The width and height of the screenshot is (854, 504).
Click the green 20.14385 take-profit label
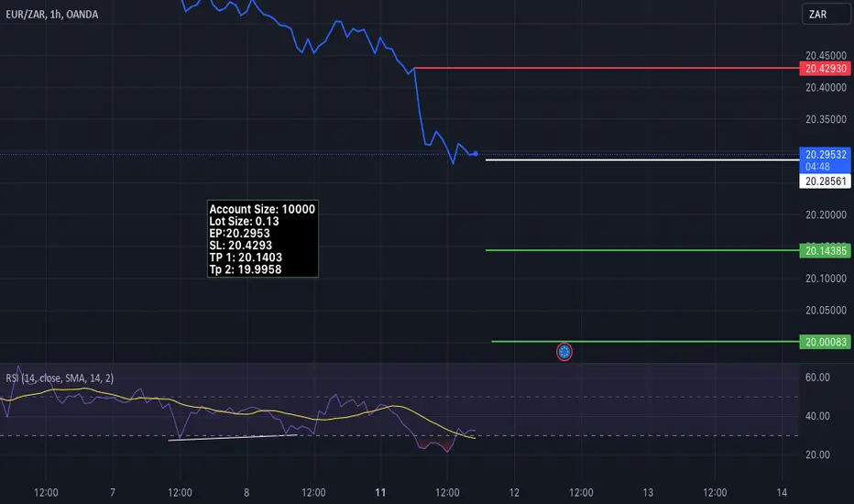pyautogui.click(x=825, y=251)
